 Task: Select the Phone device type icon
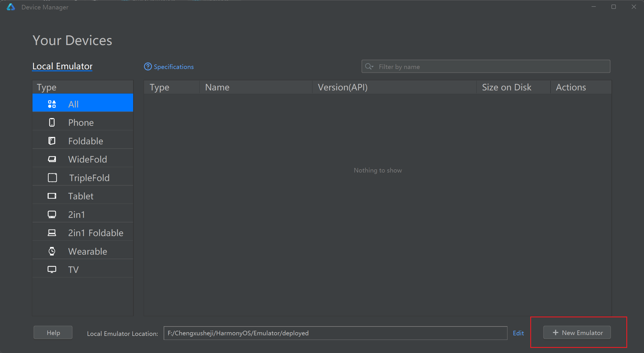(52, 123)
